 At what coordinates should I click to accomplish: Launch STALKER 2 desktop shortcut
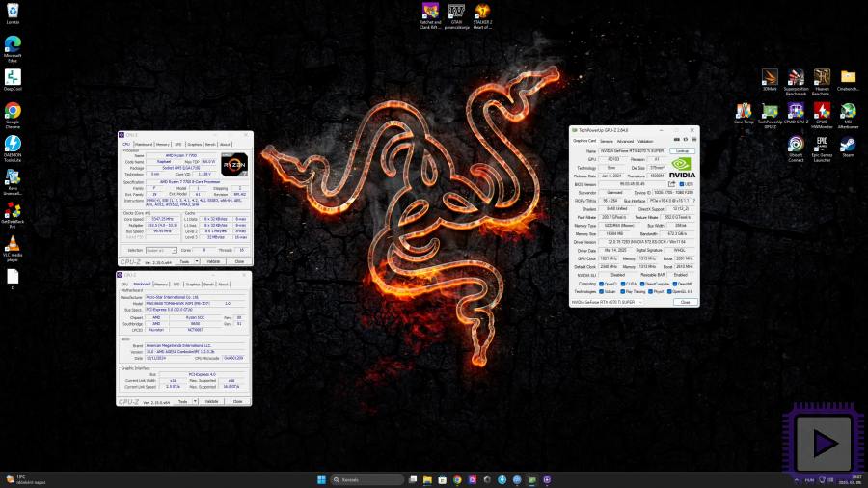tap(482, 16)
